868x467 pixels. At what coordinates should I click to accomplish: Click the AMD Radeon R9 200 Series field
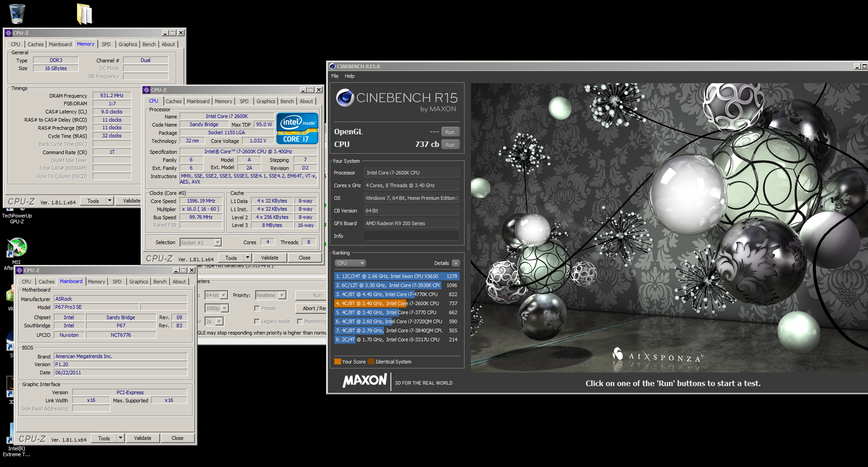tap(411, 223)
